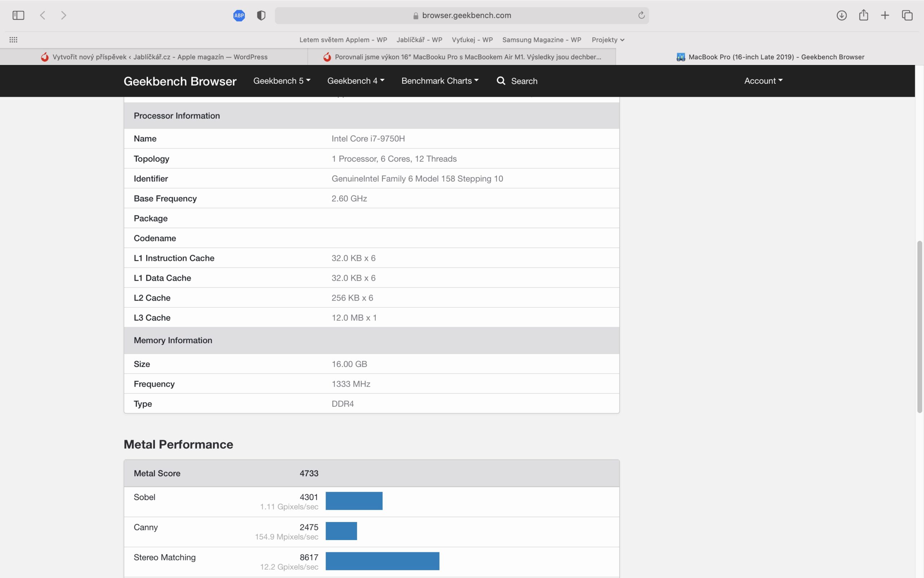924x578 pixels.
Task: Click the lock icon in address bar
Action: pos(416,16)
